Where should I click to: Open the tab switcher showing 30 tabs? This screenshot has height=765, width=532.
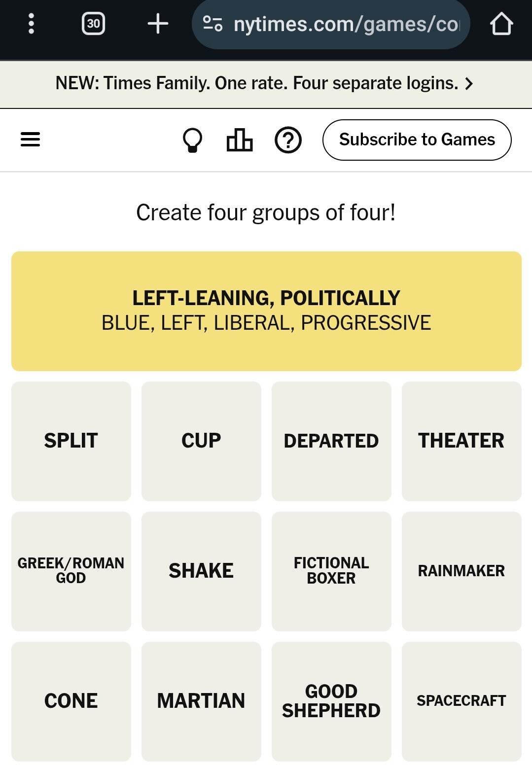tap(93, 24)
